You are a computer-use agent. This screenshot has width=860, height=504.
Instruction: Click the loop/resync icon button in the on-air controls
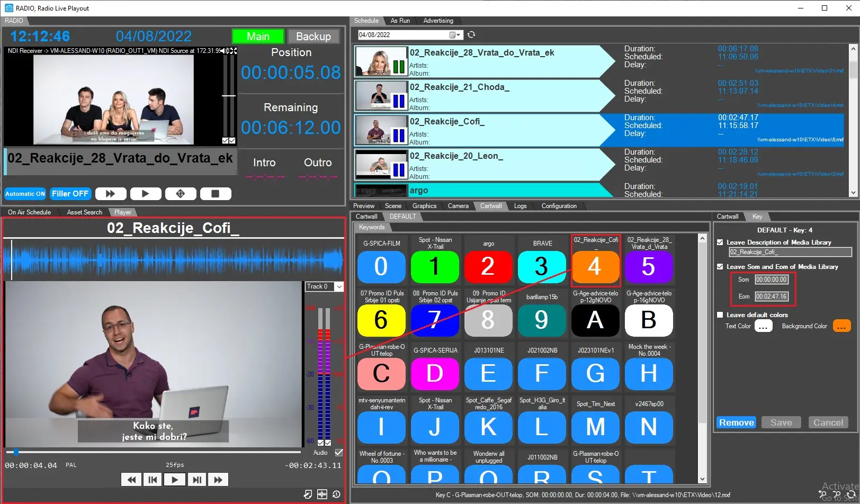pyautogui.click(x=181, y=194)
